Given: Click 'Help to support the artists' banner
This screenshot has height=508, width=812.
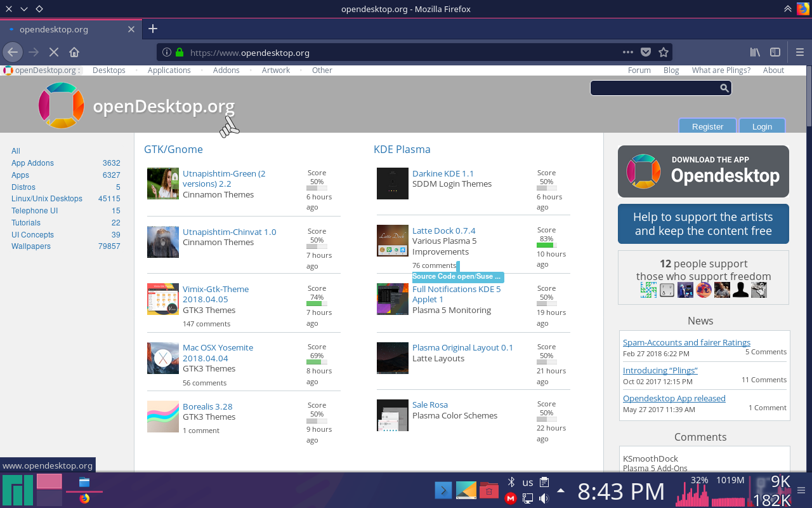Looking at the screenshot, I should (704, 224).
